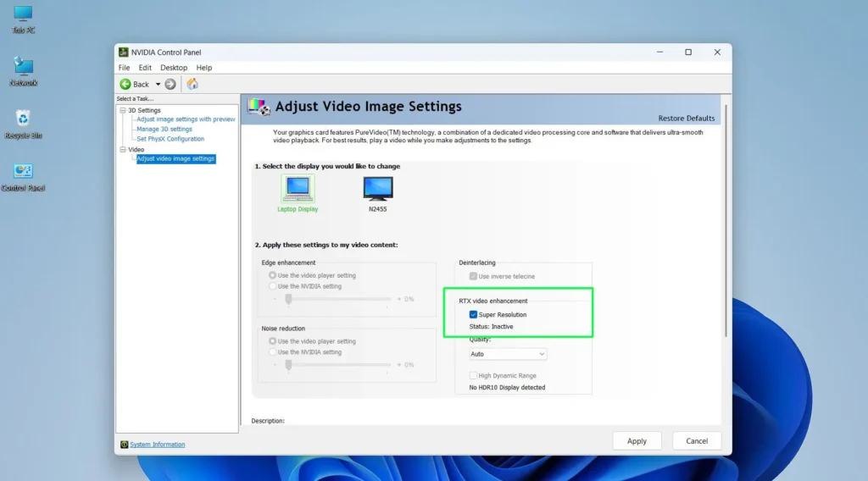Viewport: 868px width, 481px height.
Task: Collapse the 3D Settings tree node
Action: (123, 111)
